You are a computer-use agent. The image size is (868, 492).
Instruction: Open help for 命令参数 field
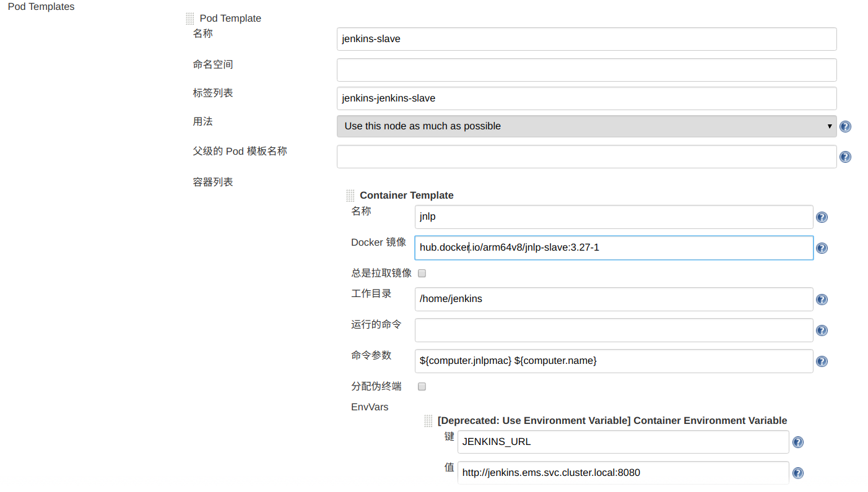pos(822,361)
